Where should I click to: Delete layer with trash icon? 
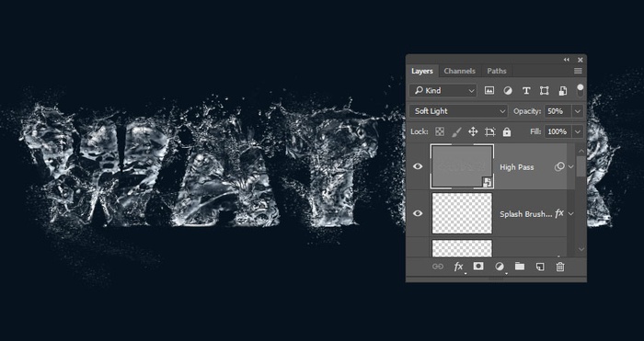click(560, 267)
